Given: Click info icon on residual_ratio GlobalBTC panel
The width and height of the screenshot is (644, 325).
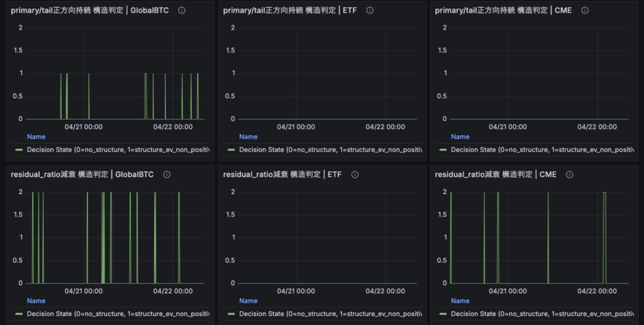Looking at the screenshot, I should 167,174.
